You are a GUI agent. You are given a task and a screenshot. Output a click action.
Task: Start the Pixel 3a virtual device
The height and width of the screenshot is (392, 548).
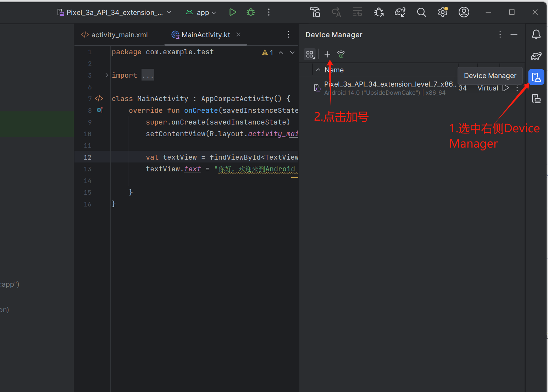tap(505, 88)
